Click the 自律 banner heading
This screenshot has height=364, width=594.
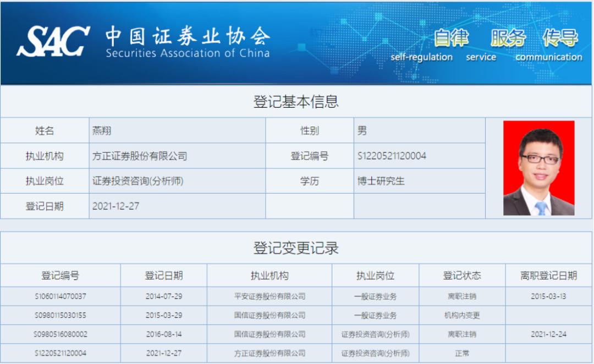click(451, 38)
